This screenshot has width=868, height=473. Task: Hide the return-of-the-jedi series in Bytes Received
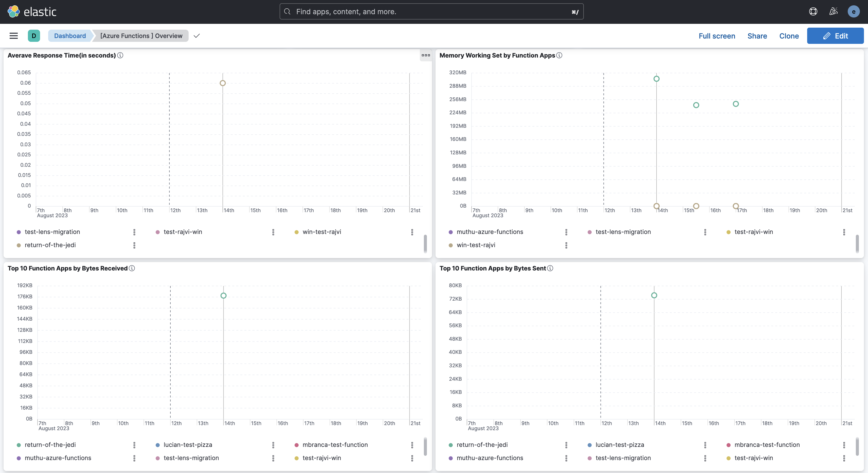point(50,445)
